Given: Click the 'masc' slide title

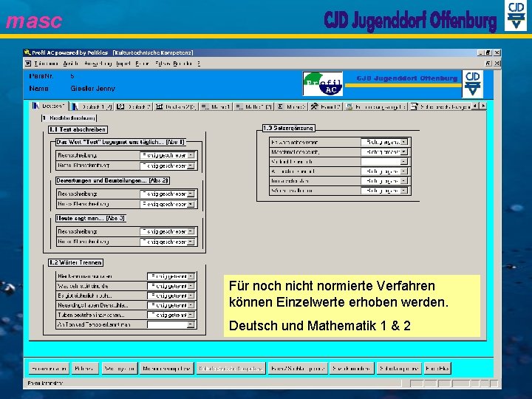Looking at the screenshot, I should (34, 21).
